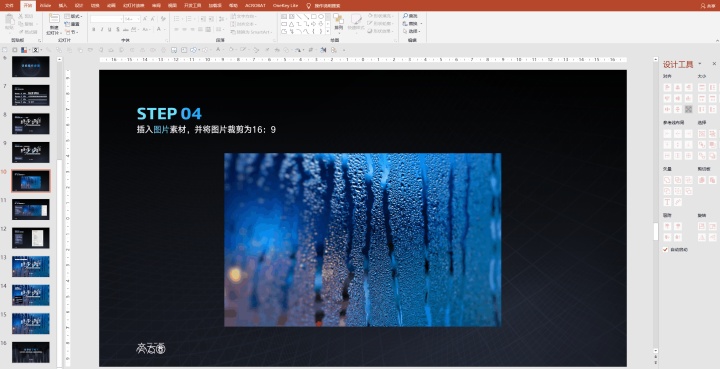Toggle align text left
Viewport: 720px width, 369px height.
tap(176, 29)
